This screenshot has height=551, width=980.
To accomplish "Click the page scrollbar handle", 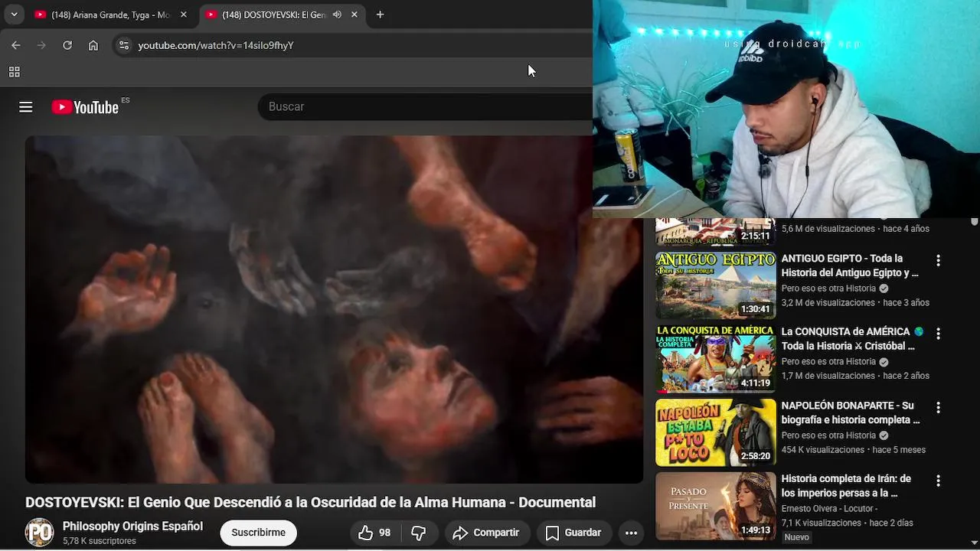I will pos(974,222).
